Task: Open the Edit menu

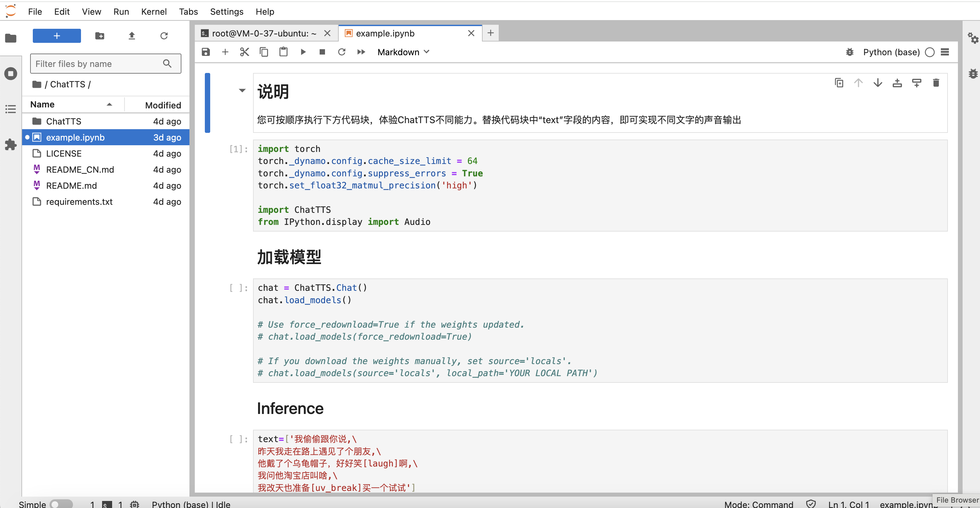Action: (x=62, y=11)
